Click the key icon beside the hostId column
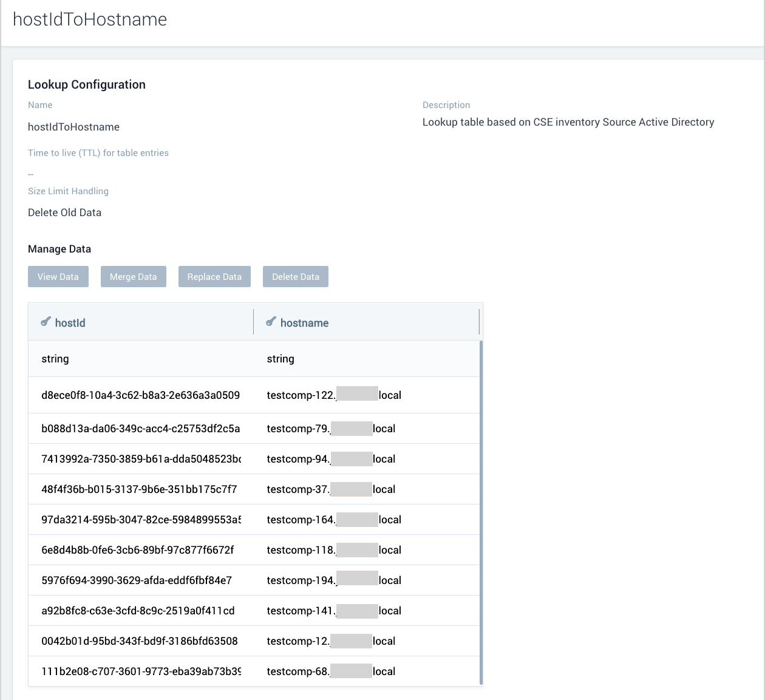The height and width of the screenshot is (700, 765). coord(46,321)
